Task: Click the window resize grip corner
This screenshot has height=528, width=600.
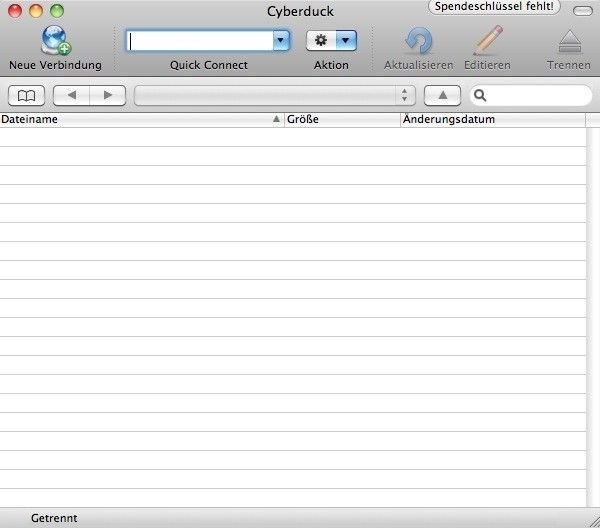Action: [594, 522]
